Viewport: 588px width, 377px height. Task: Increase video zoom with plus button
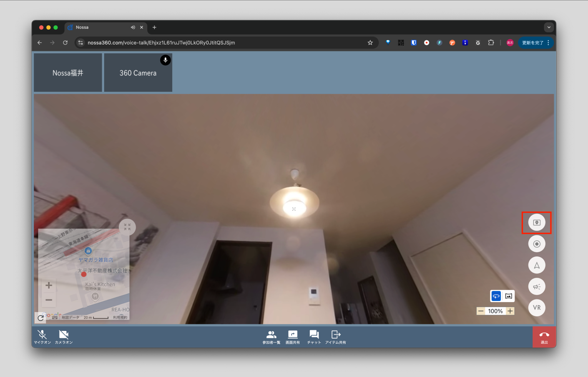[510, 311]
